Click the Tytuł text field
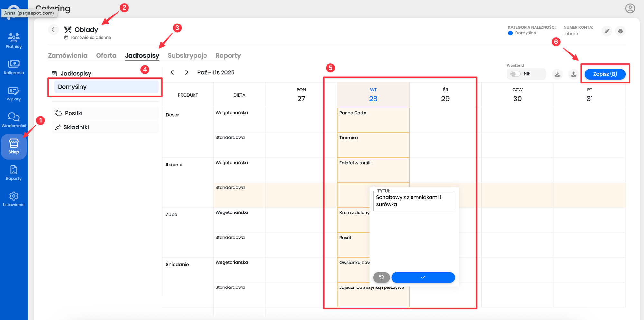The width and height of the screenshot is (644, 320). coord(414,201)
